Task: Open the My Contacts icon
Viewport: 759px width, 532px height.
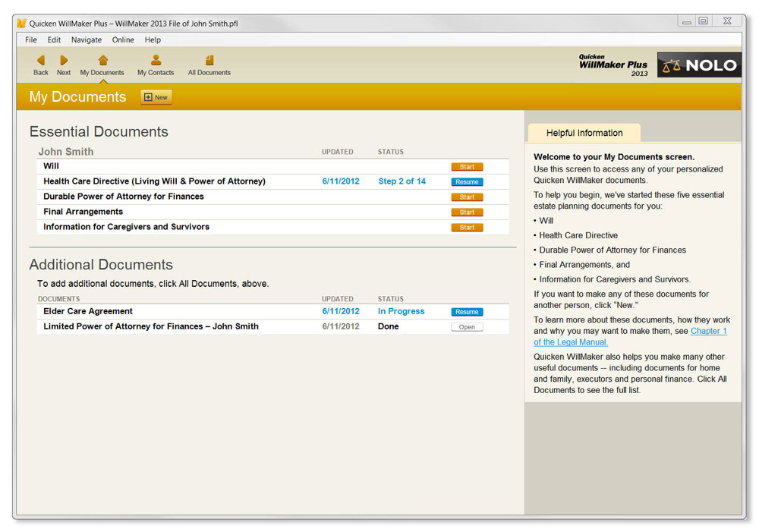Action: pyautogui.click(x=156, y=61)
